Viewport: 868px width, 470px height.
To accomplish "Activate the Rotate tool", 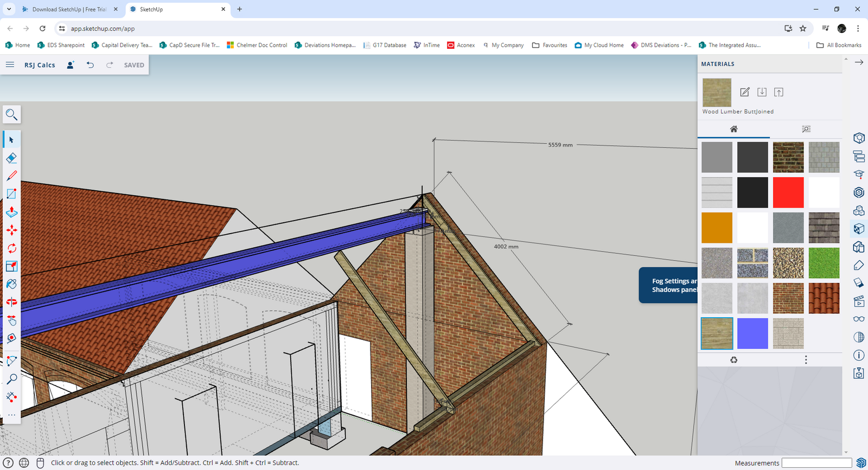I will click(11, 248).
